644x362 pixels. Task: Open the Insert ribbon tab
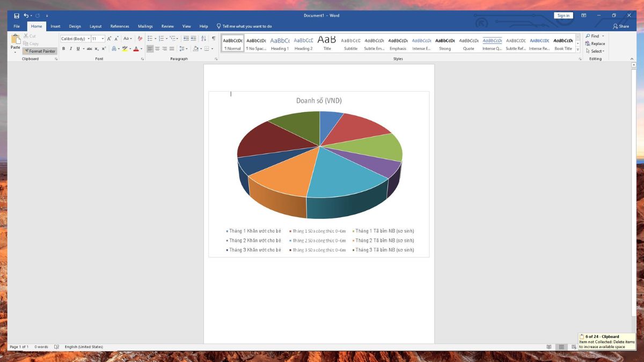coord(55,26)
